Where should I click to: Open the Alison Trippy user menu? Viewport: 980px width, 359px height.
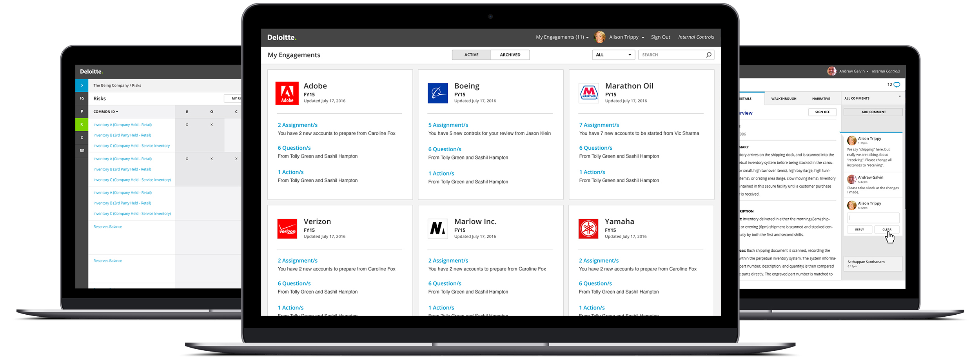click(x=626, y=37)
